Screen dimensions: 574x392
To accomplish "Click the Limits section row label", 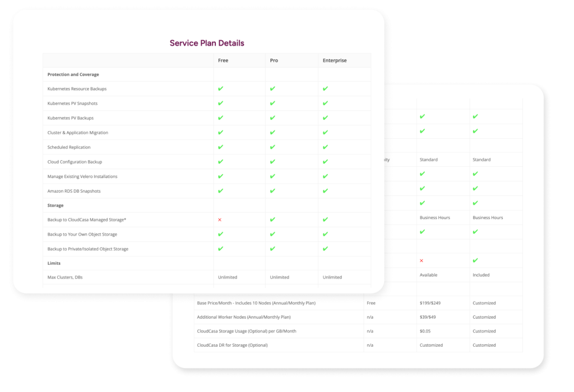I will 54,263.
